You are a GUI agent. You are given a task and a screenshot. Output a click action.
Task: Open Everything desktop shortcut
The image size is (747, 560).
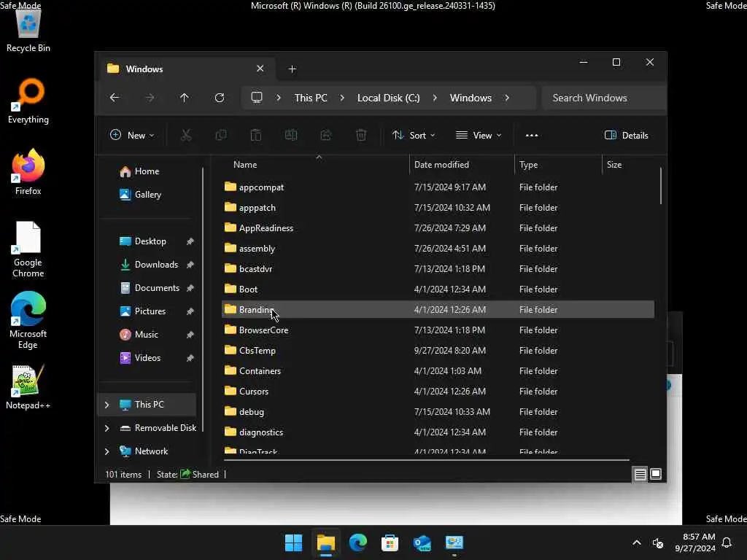[x=28, y=101]
